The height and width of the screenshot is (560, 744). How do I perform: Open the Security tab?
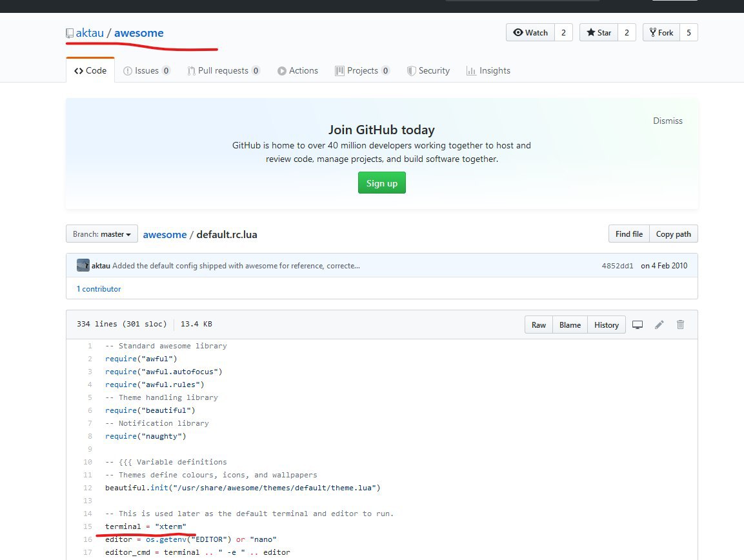(x=428, y=71)
